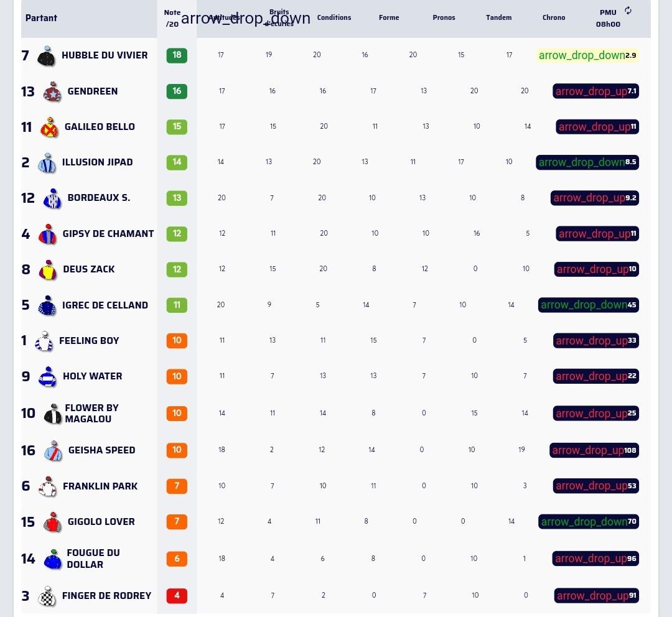Image resolution: width=672 pixels, height=617 pixels.
Task: Click Deus Zack's yellow and purple silk icon
Action: [47, 270]
